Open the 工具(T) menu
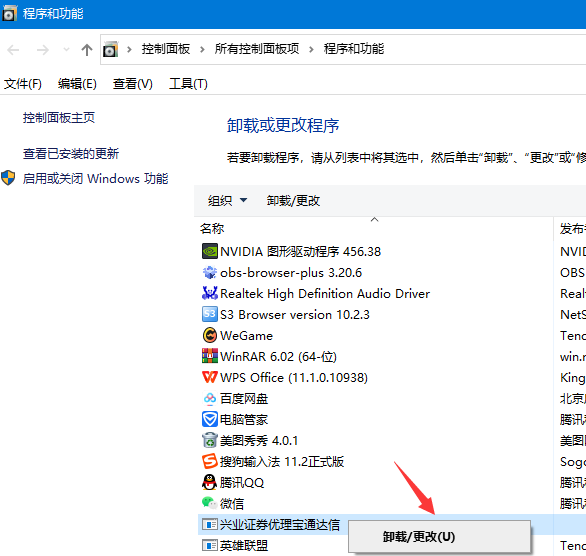Screen dimensions: 586x556 point(188,84)
